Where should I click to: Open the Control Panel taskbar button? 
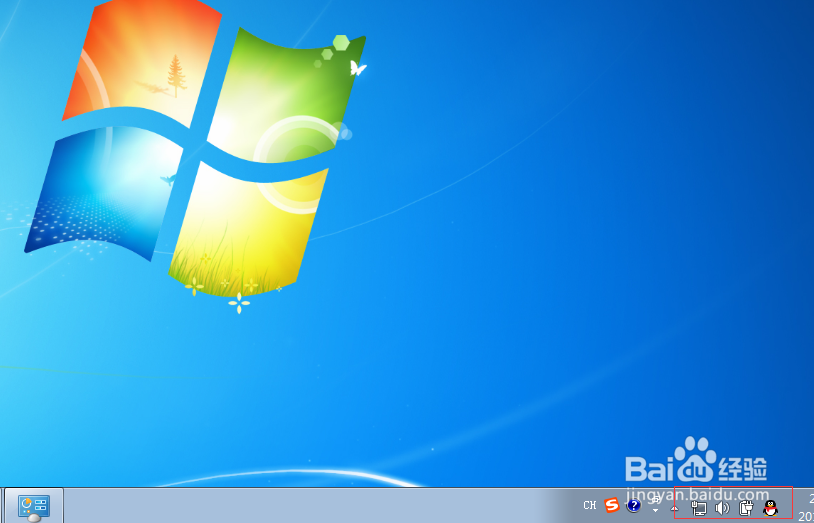[x=34, y=506]
